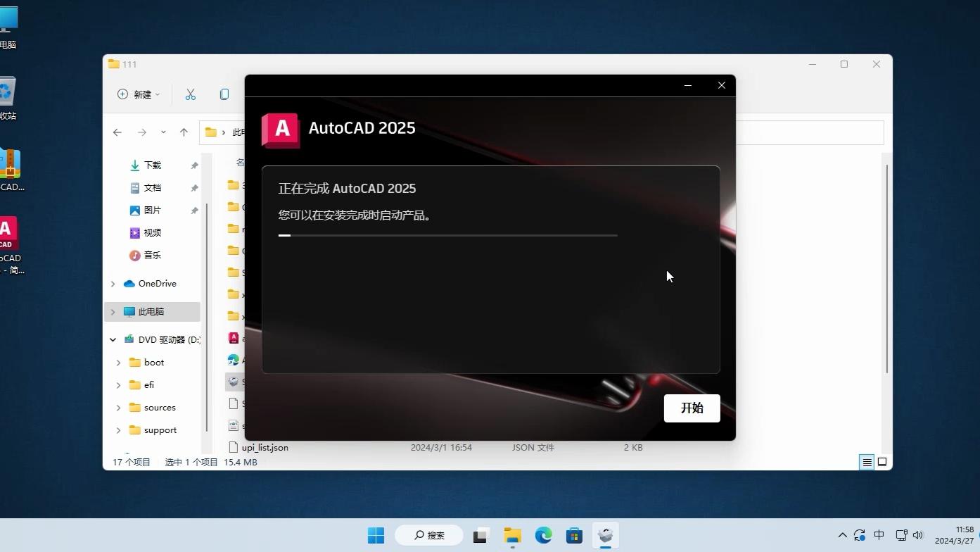Image resolution: width=980 pixels, height=552 pixels.
Task: Click the file list vertical scrollbar
Action: point(886,269)
